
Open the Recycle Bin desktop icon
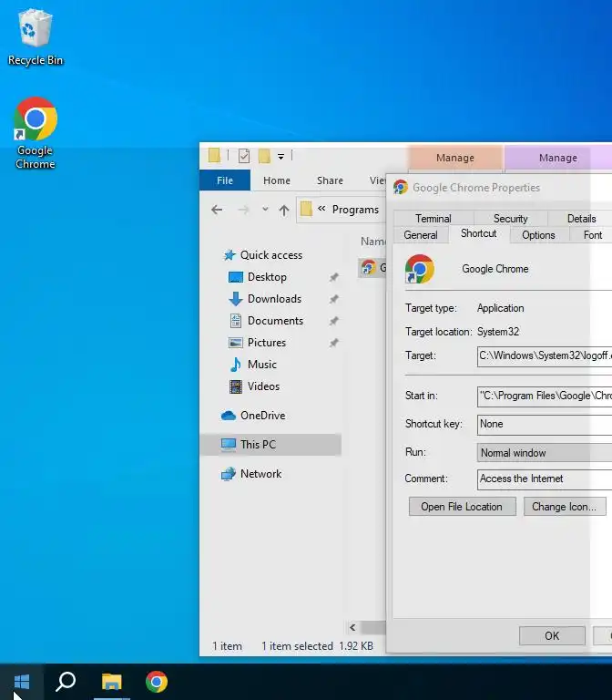click(36, 37)
